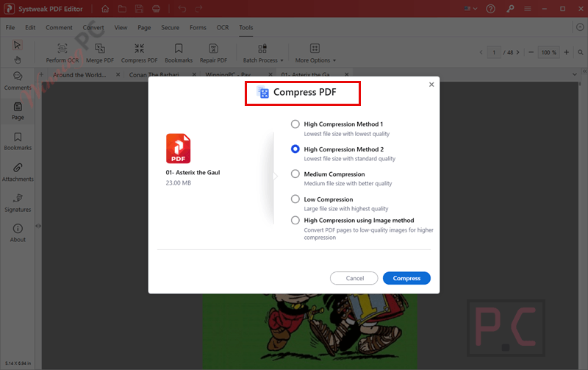Close the Around the World tab

[118, 75]
